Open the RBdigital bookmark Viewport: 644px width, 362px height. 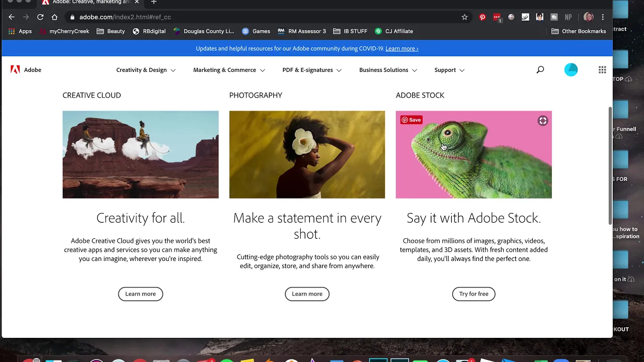coord(149,31)
